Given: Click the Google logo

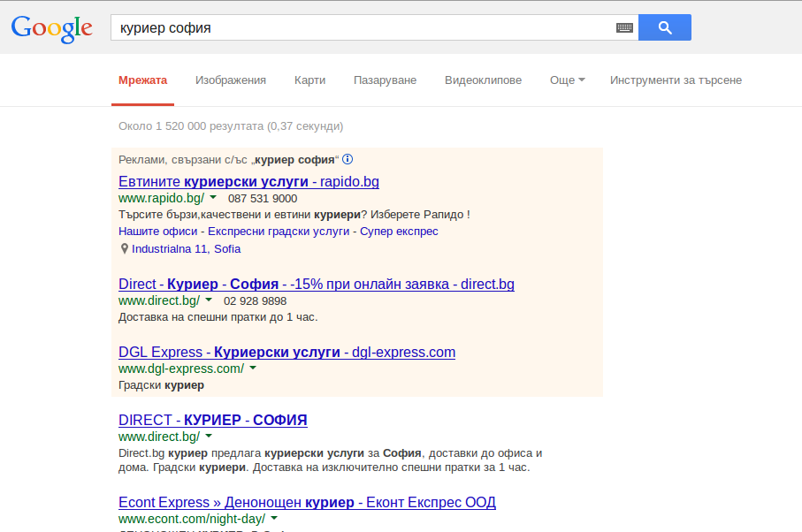Looking at the screenshot, I should (x=51, y=28).
